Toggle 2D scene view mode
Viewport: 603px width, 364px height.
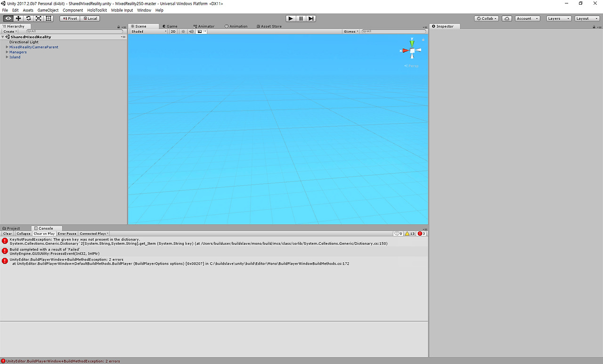pos(173,32)
